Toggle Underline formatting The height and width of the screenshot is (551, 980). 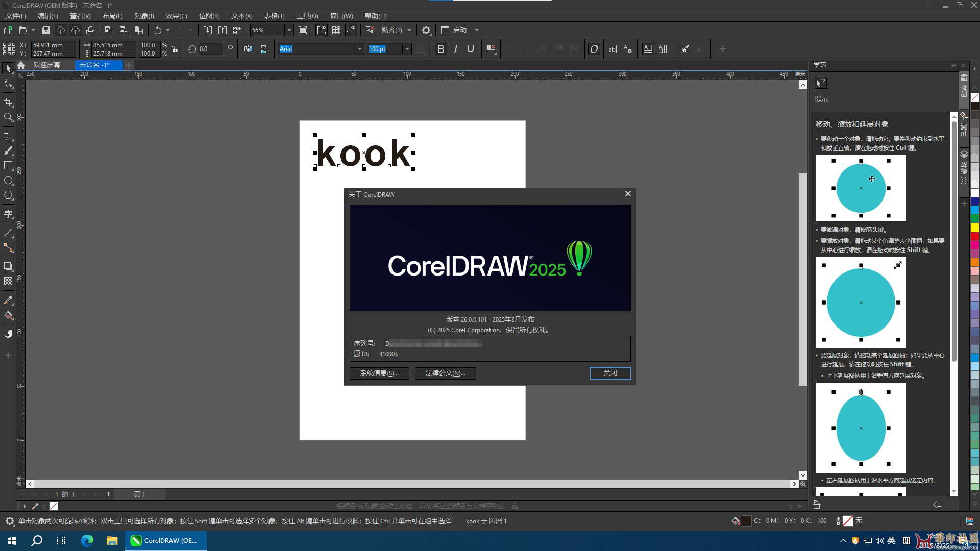pos(471,49)
